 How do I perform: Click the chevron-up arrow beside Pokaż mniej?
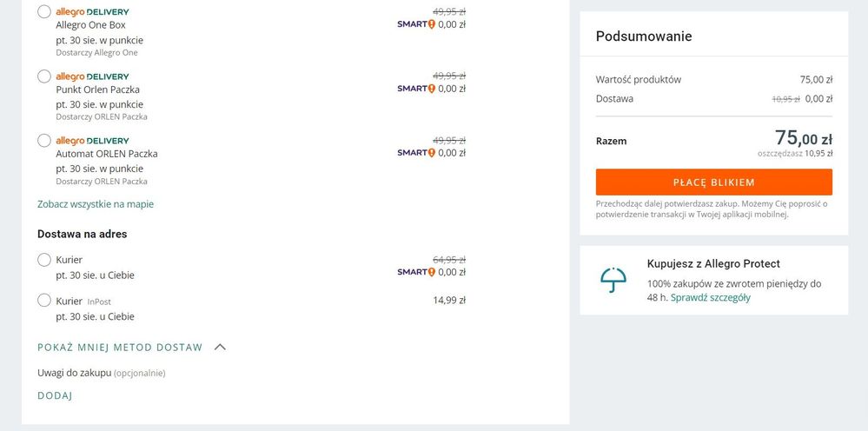click(x=220, y=348)
